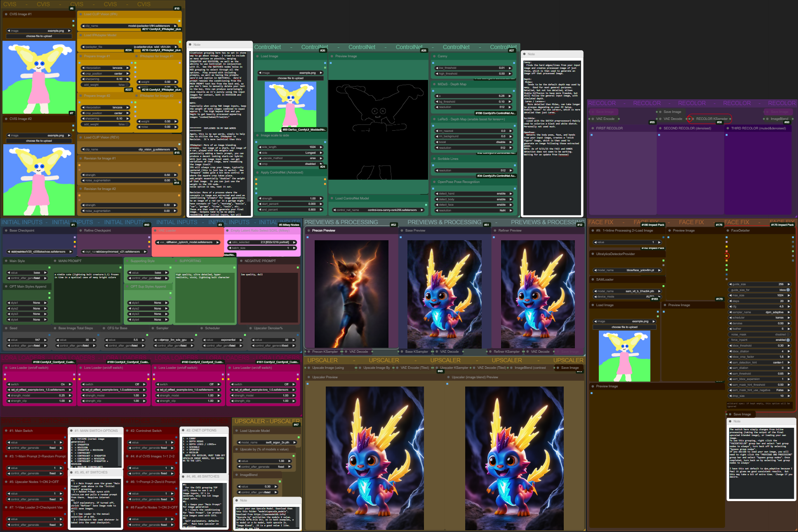Click inside the MAIN PROMPT text box
Screen dimensions: 798x532
pyautogui.click(x=88, y=297)
